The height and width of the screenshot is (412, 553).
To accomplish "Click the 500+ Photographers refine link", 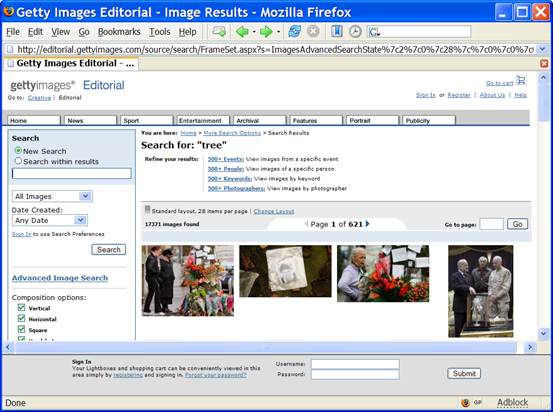I will [236, 188].
